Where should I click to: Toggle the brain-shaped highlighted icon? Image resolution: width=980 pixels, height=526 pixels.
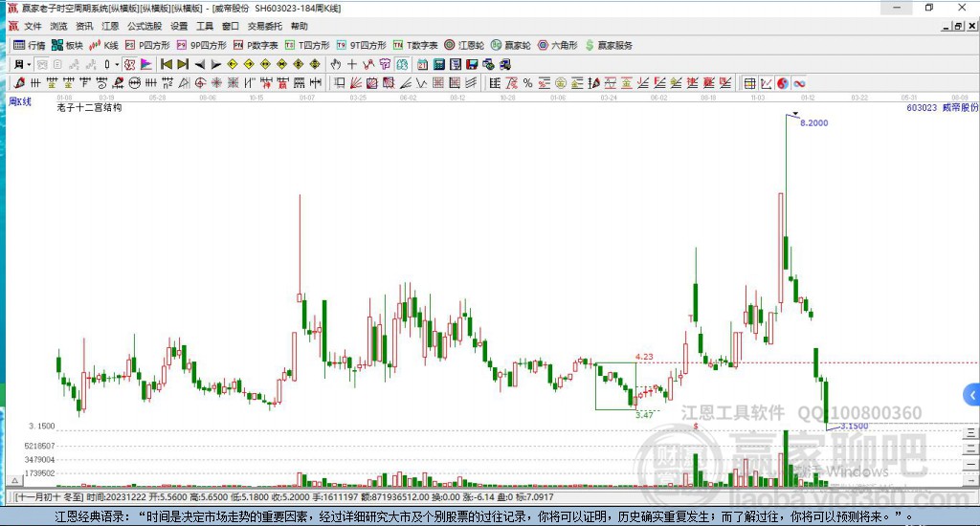coord(402,64)
